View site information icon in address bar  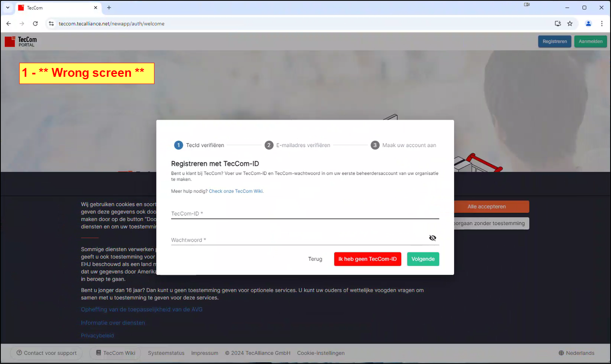click(51, 24)
